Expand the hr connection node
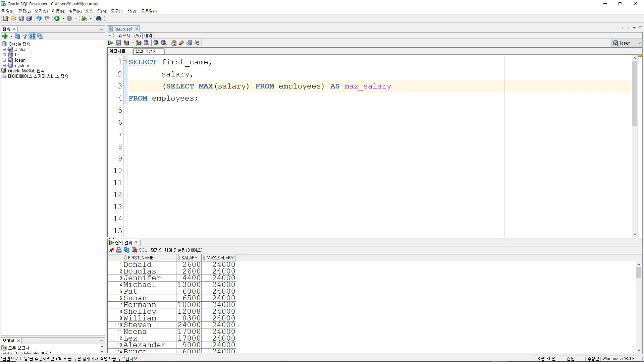The image size is (644, 362). pos(4,55)
